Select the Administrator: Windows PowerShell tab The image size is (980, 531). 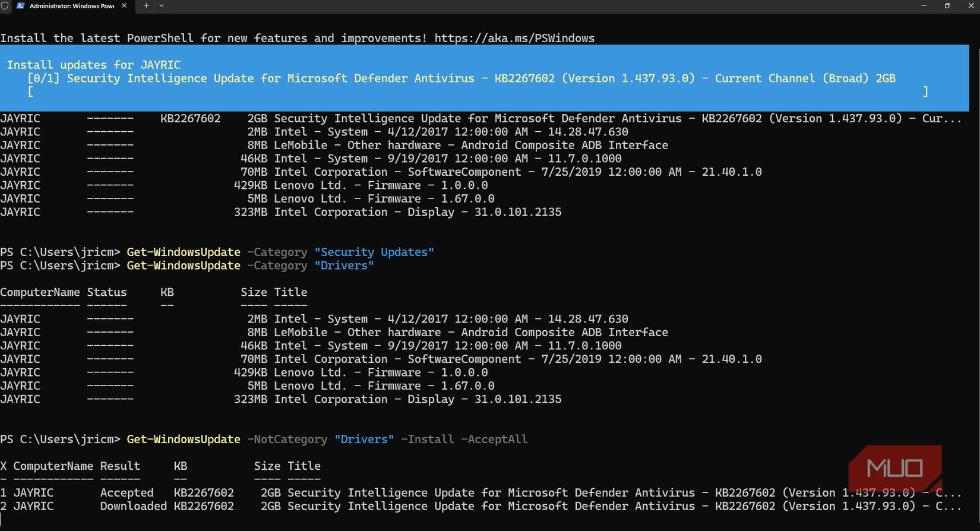tap(71, 6)
